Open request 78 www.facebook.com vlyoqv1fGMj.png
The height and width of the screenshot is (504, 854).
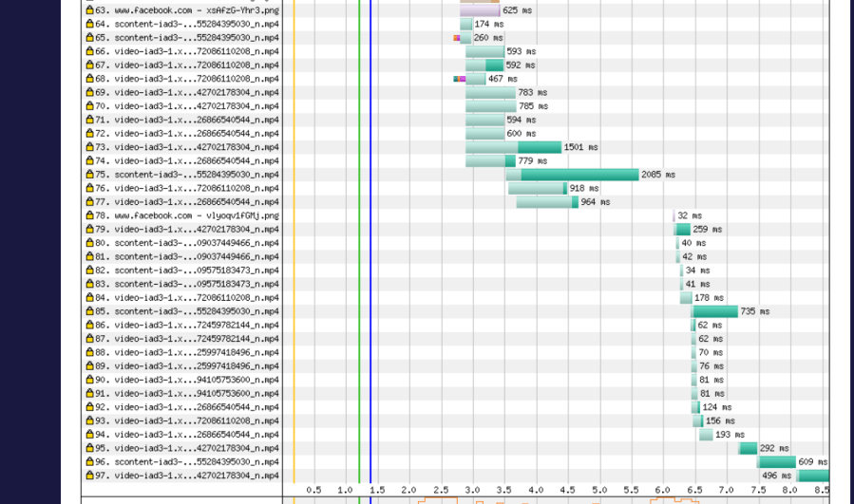196,215
